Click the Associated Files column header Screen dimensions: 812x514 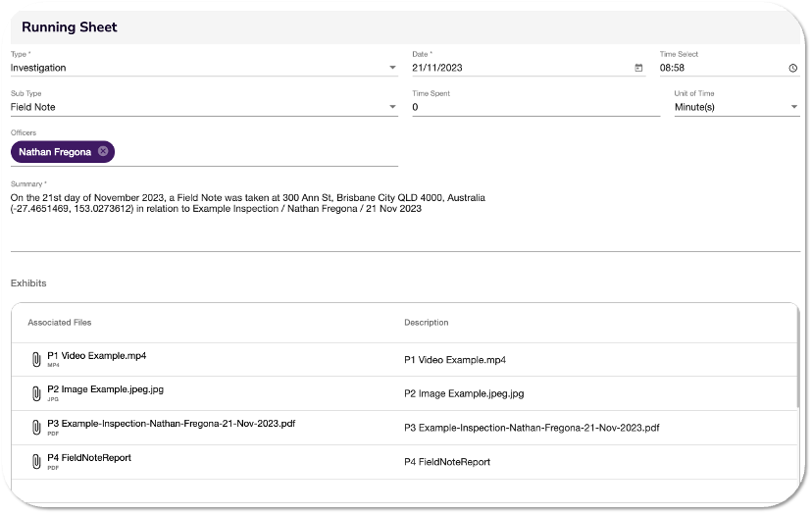click(60, 322)
